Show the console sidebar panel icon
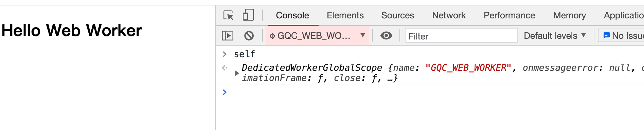 pyautogui.click(x=228, y=35)
